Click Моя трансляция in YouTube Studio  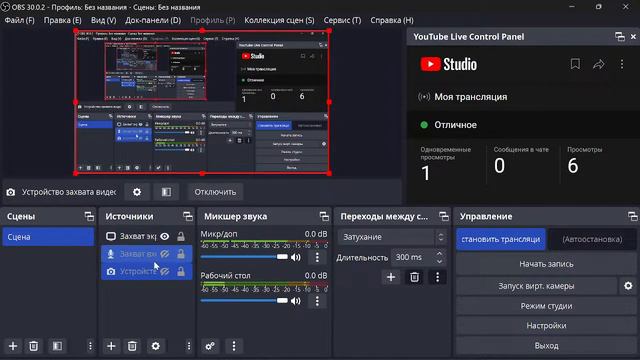tap(471, 97)
